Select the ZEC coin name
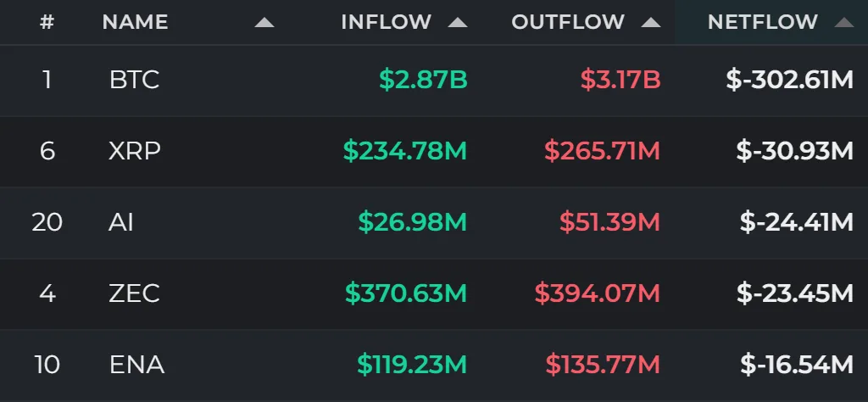The width and height of the screenshot is (868, 402). pos(135,293)
